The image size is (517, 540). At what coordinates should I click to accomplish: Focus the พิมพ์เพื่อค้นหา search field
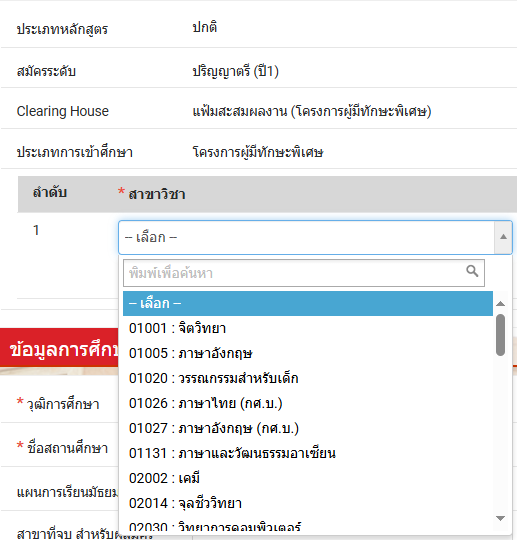pos(304,273)
